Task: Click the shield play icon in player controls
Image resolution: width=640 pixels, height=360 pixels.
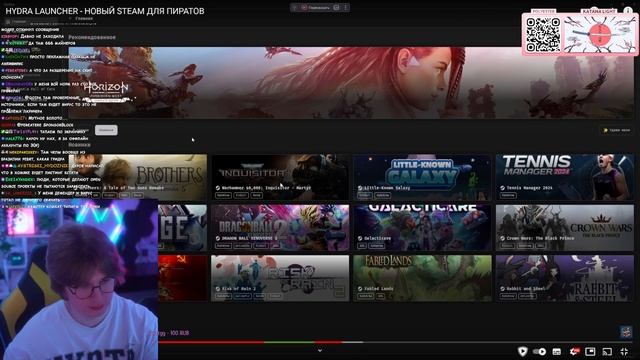Action: pyautogui.click(x=522, y=351)
